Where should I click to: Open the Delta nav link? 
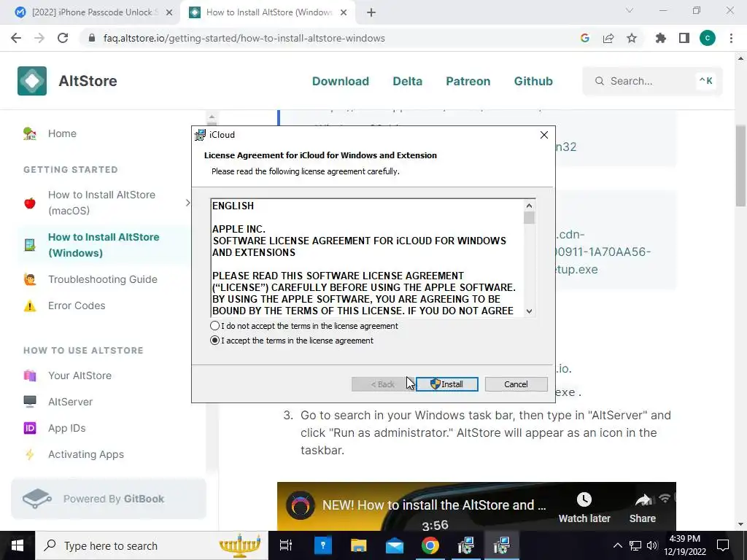(407, 81)
